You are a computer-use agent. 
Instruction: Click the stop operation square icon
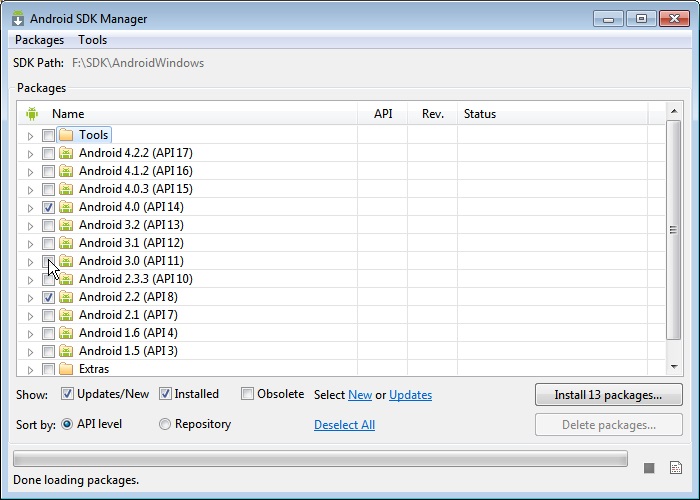click(x=649, y=468)
